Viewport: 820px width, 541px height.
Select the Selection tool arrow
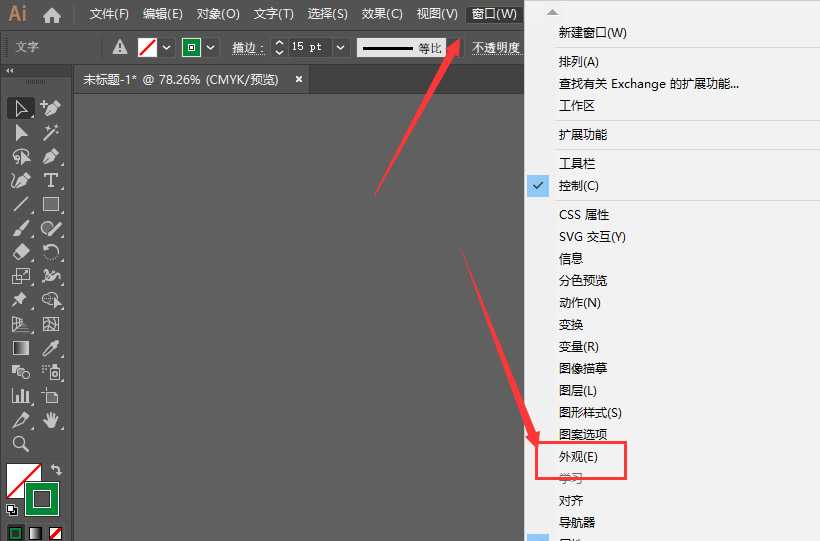(x=21, y=108)
